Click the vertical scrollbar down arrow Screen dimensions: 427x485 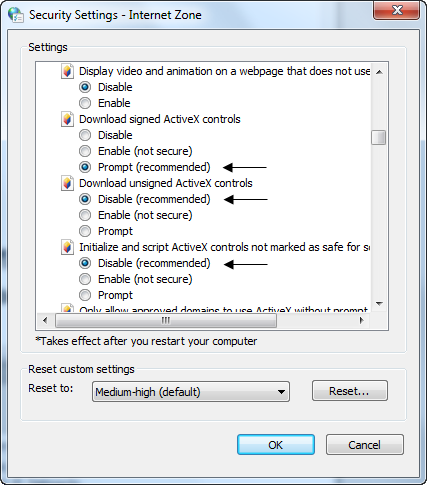[379, 304]
